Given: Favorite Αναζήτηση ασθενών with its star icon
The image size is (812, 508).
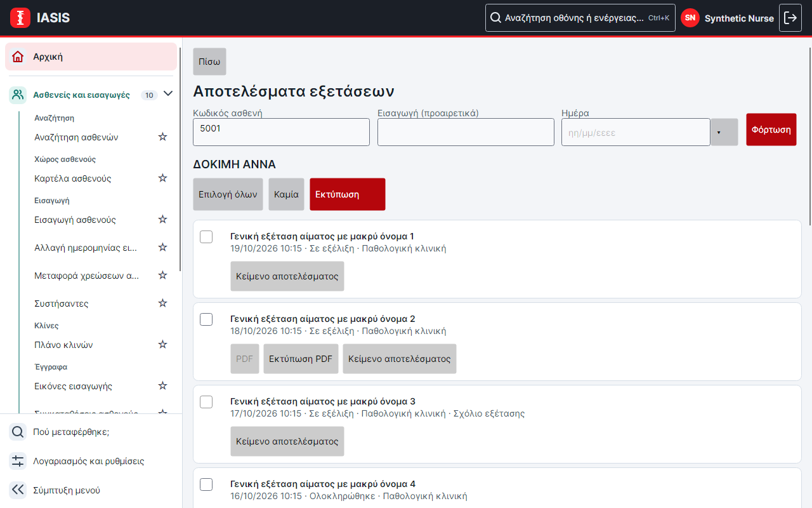Looking at the screenshot, I should (162, 137).
